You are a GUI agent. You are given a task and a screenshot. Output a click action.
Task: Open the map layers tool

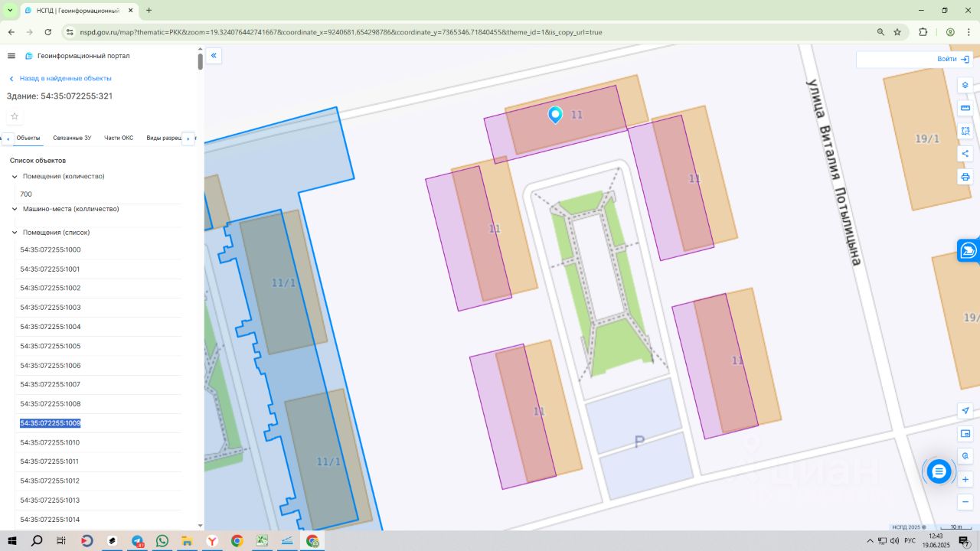point(965,85)
